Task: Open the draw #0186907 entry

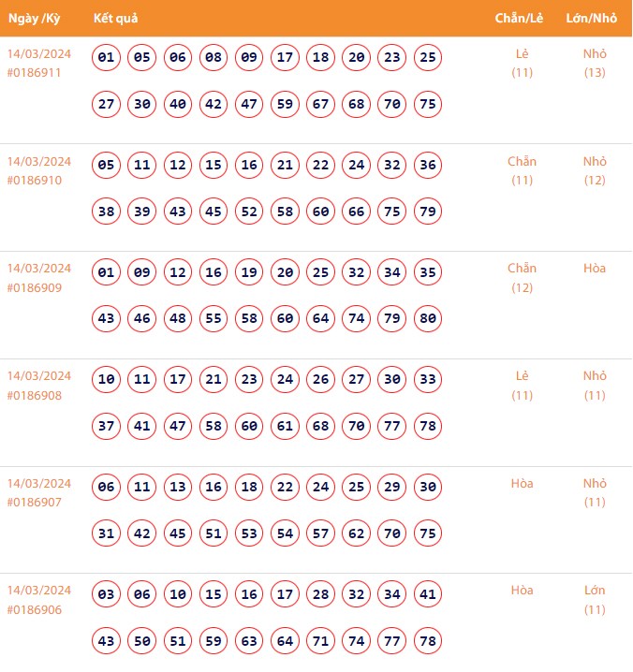Action: [x=34, y=502]
